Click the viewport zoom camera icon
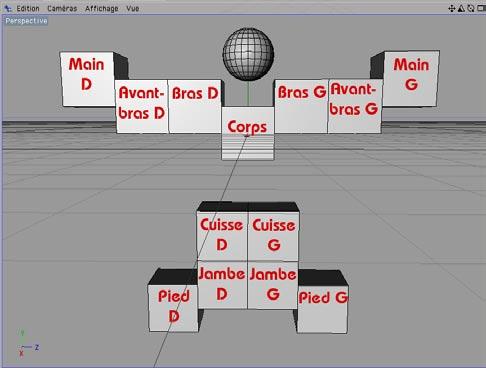Viewport: 486px width, 368px height. click(461, 8)
